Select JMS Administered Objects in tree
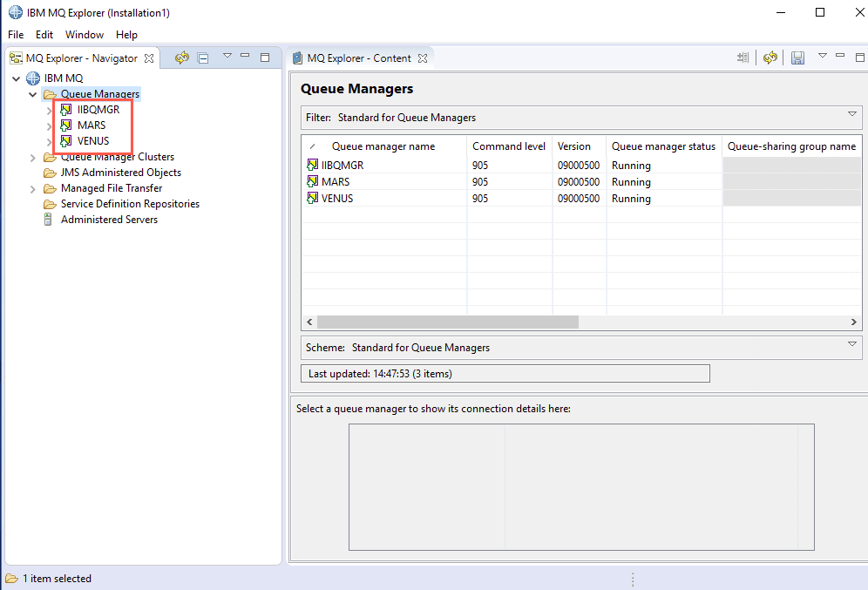The height and width of the screenshot is (590, 868). point(120,173)
